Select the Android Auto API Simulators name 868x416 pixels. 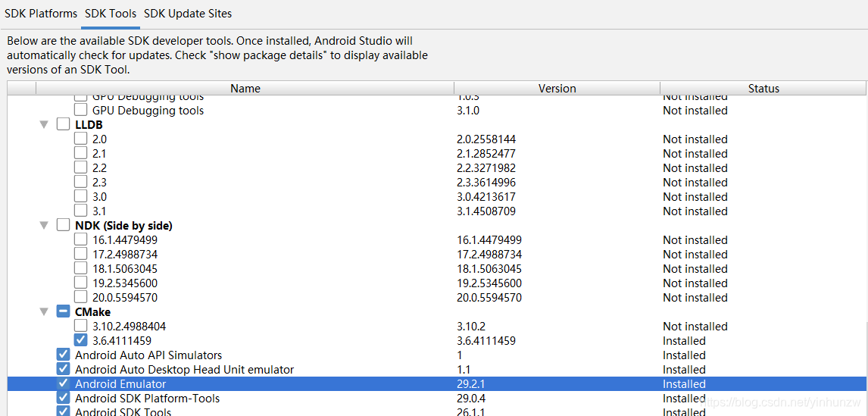pyautogui.click(x=148, y=355)
